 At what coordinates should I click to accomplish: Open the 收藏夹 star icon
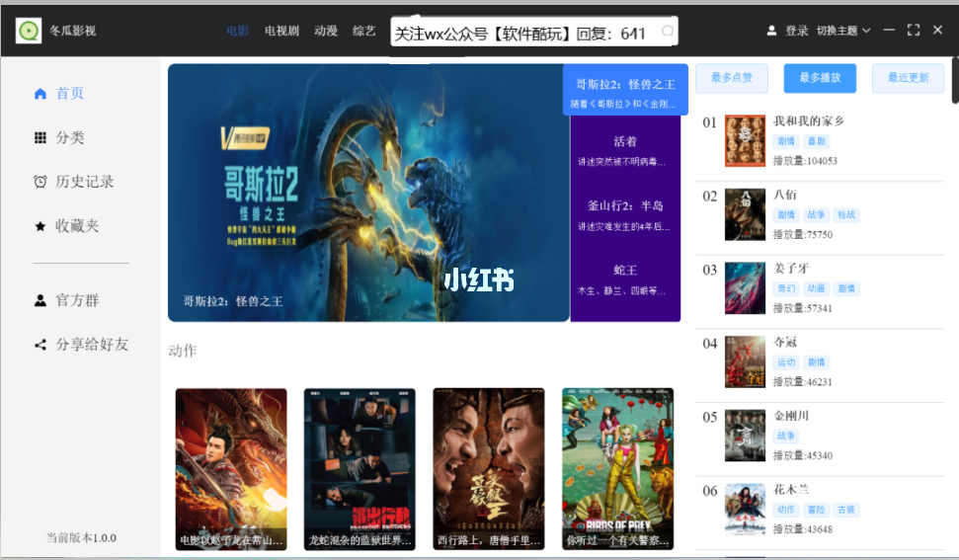(x=40, y=226)
